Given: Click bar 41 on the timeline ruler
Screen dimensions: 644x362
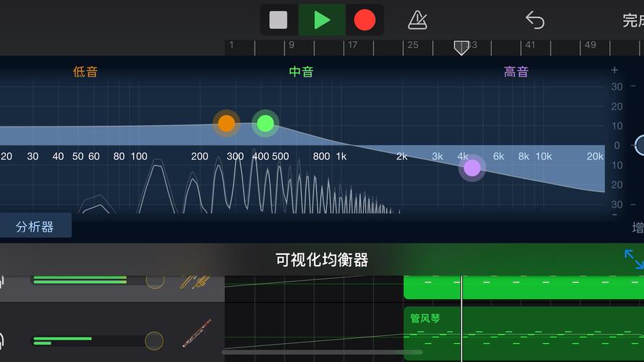Looking at the screenshot, I should [530, 45].
